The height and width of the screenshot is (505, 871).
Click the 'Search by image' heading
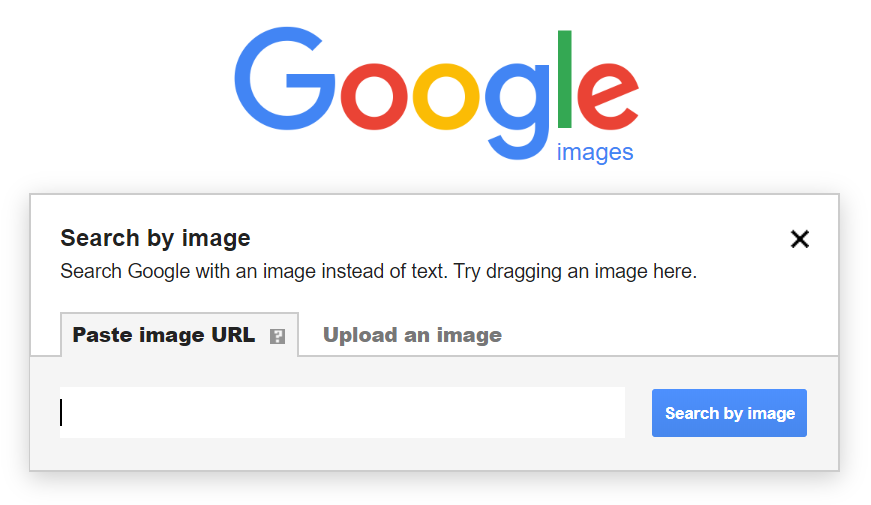155,238
